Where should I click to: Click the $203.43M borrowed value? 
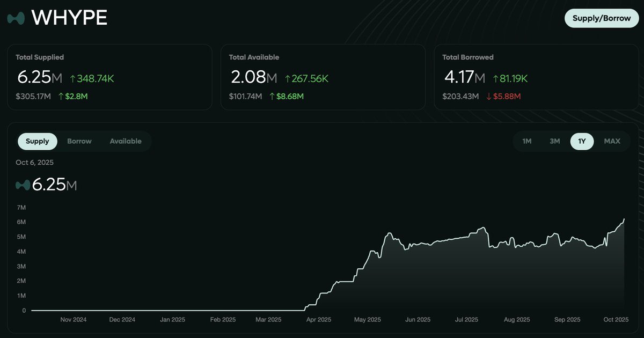pos(460,97)
